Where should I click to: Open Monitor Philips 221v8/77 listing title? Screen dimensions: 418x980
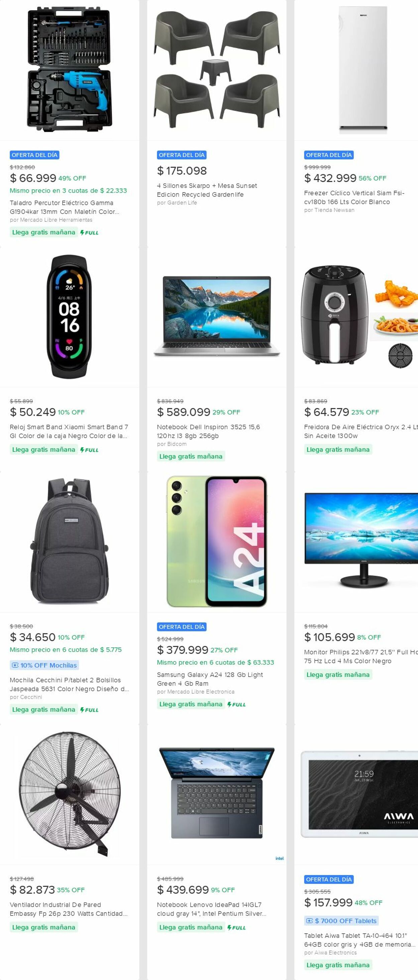click(x=360, y=657)
